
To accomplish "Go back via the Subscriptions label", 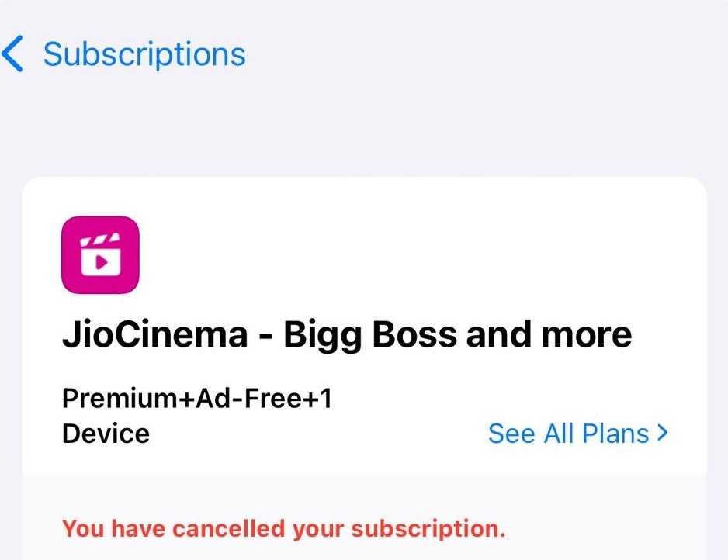I will [144, 55].
